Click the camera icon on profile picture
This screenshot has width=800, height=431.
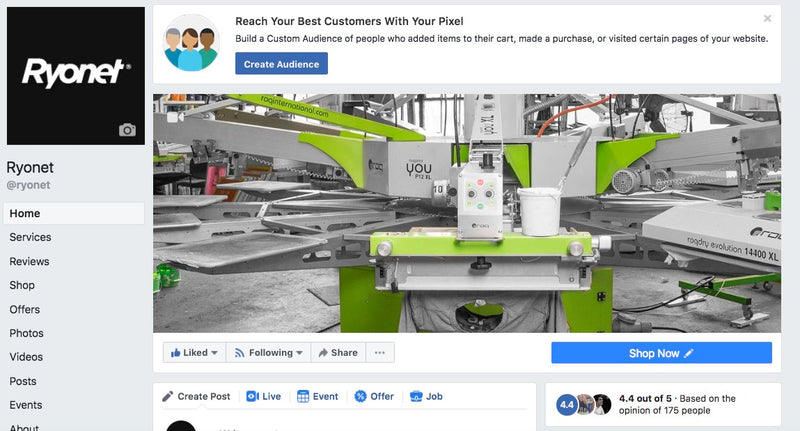[x=127, y=130]
